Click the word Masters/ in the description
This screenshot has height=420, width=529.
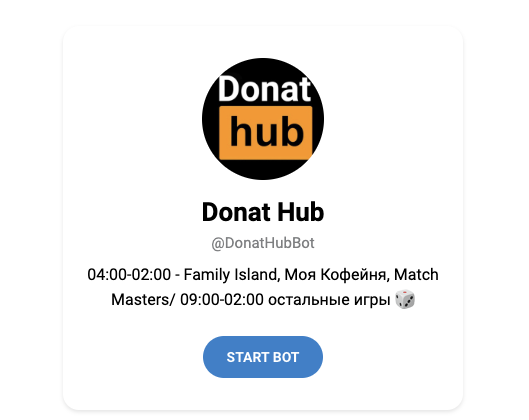pos(143,300)
